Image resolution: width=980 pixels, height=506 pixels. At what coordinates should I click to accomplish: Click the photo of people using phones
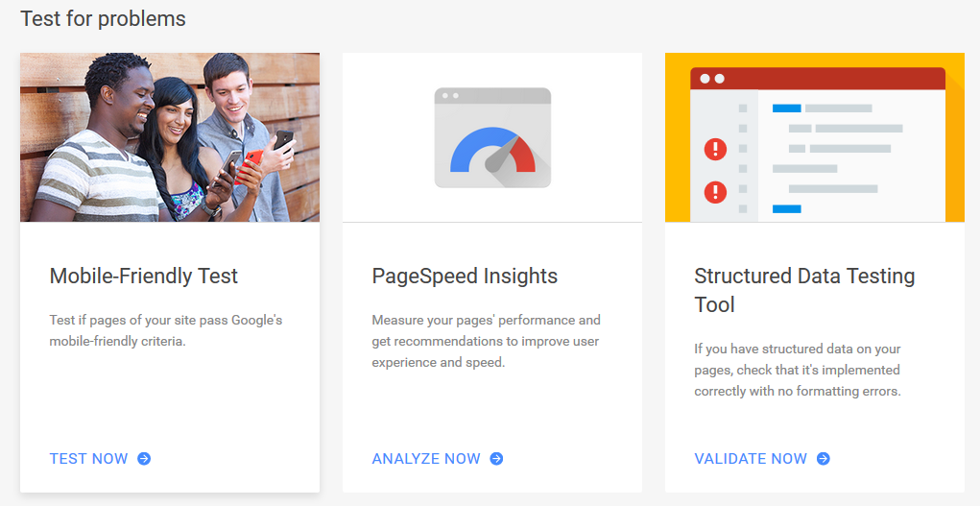click(x=170, y=137)
